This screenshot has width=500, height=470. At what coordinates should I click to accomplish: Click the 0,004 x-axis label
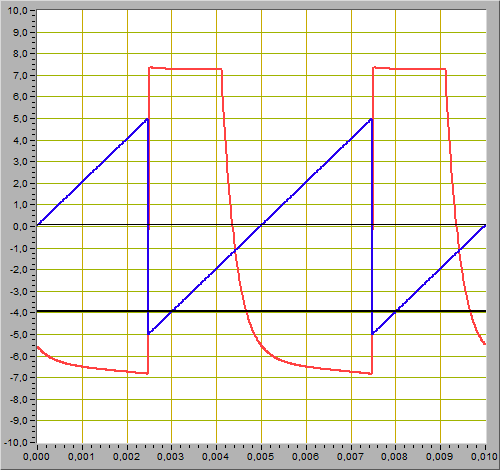pos(215,457)
